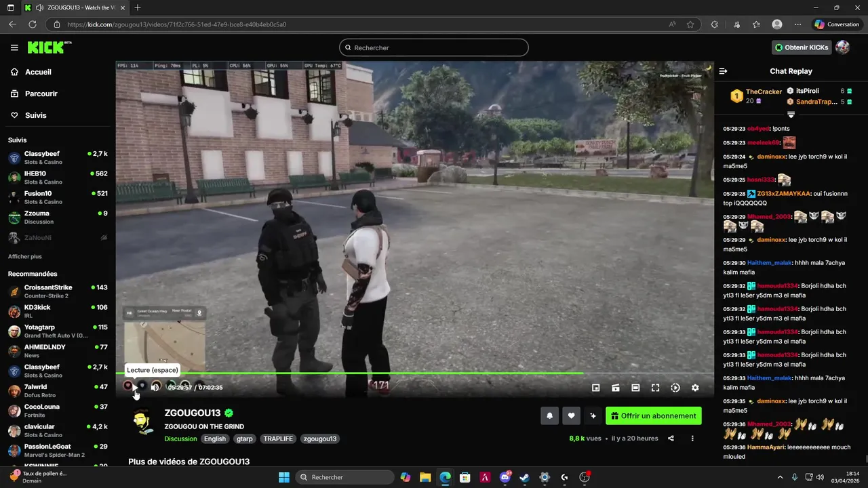Screen dimensions: 868x488
Task: Open the user profile avatar menu
Action: tap(842, 47)
